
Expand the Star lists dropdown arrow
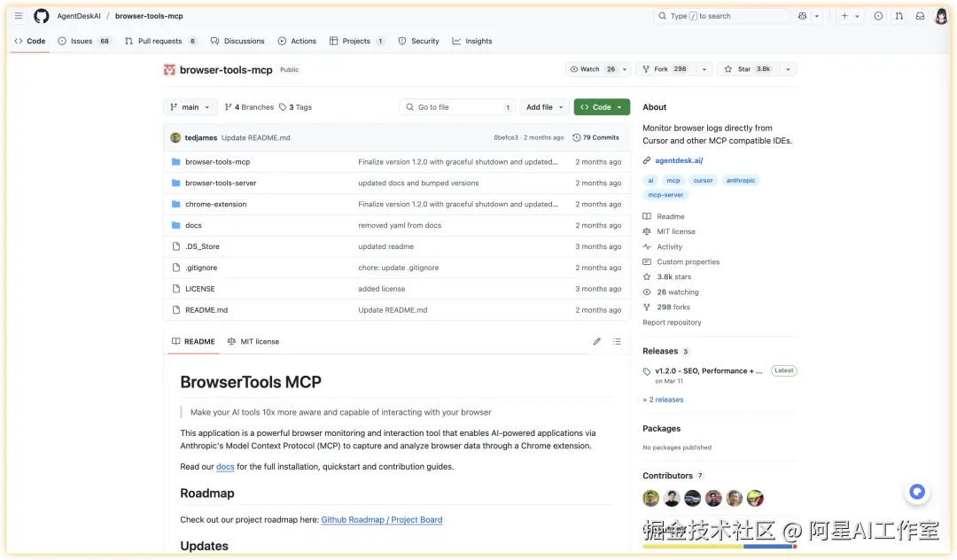[788, 69]
